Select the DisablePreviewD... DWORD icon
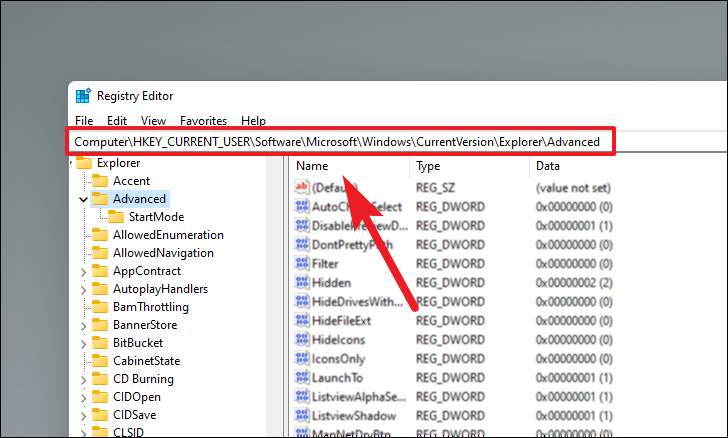The image size is (728, 438). 302,226
